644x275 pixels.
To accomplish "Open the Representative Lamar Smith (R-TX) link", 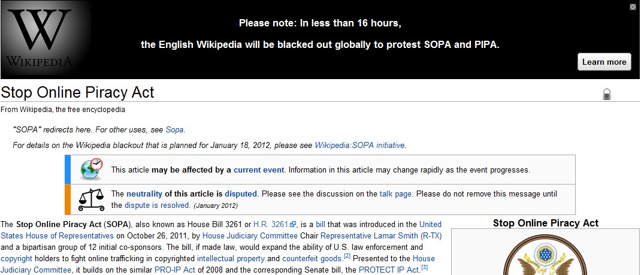I will (381, 236).
